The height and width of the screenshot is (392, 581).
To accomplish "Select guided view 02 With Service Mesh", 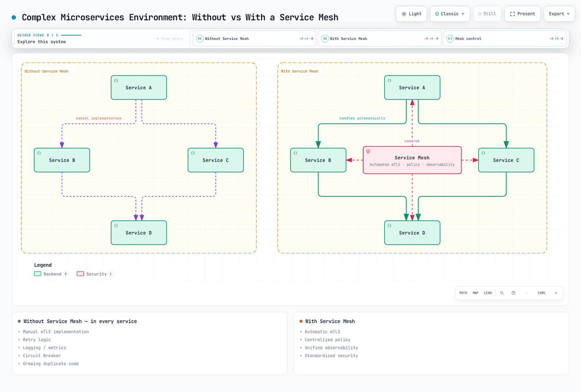I will tap(380, 38).
